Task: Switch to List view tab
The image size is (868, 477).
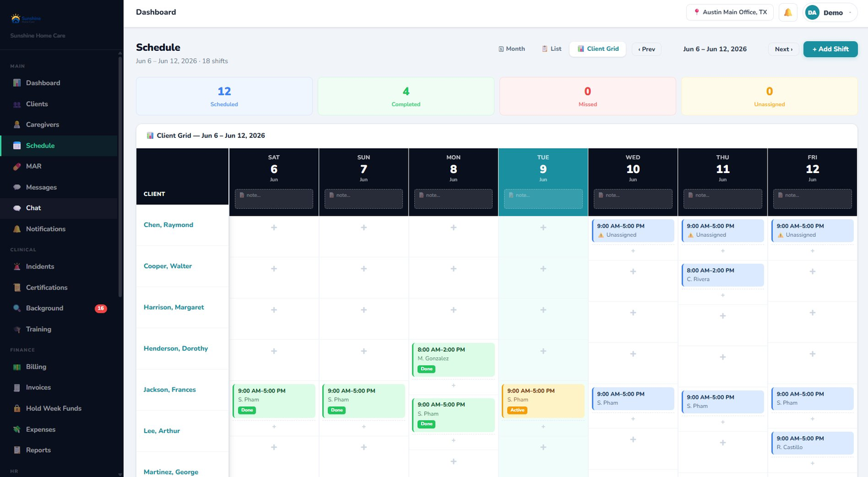Action: [x=551, y=49]
